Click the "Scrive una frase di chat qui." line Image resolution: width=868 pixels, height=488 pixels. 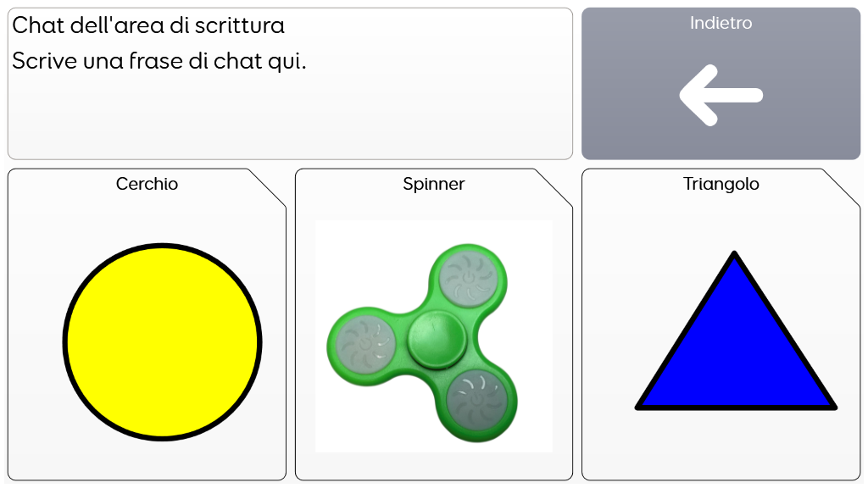pyautogui.click(x=159, y=61)
